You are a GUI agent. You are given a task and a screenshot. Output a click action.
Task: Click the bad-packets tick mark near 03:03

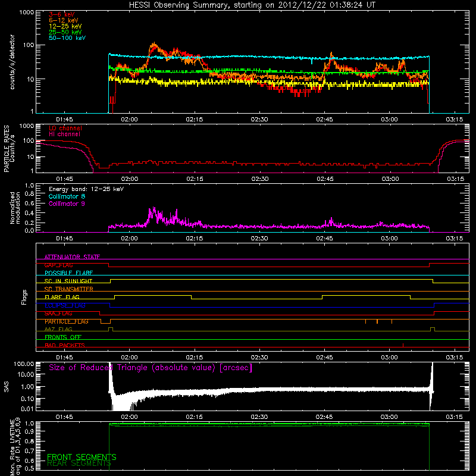click(403, 345)
